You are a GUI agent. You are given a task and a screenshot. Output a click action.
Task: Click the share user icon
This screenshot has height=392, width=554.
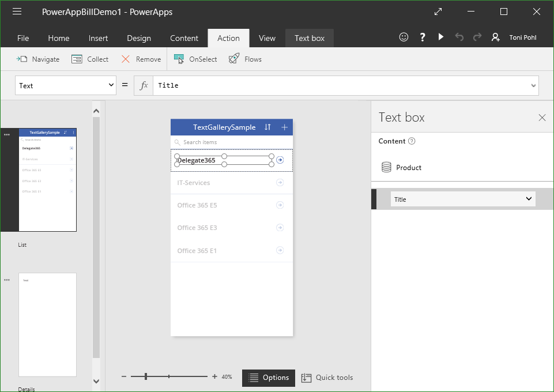495,37
